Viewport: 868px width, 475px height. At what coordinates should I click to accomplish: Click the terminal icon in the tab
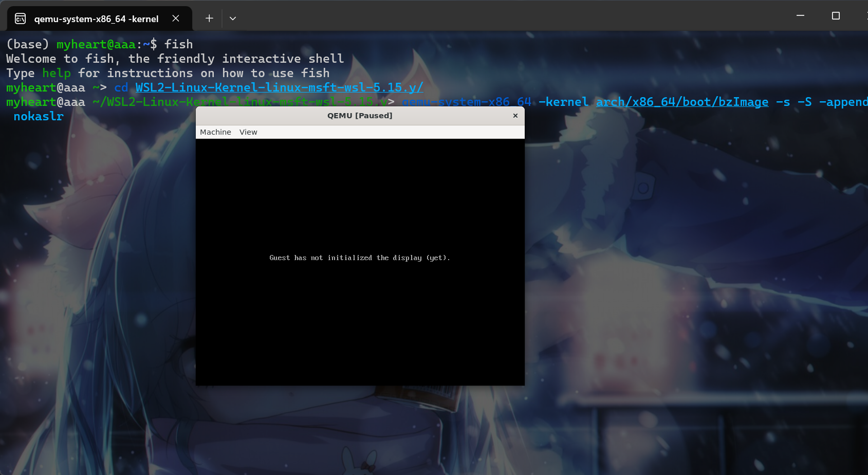(x=21, y=19)
